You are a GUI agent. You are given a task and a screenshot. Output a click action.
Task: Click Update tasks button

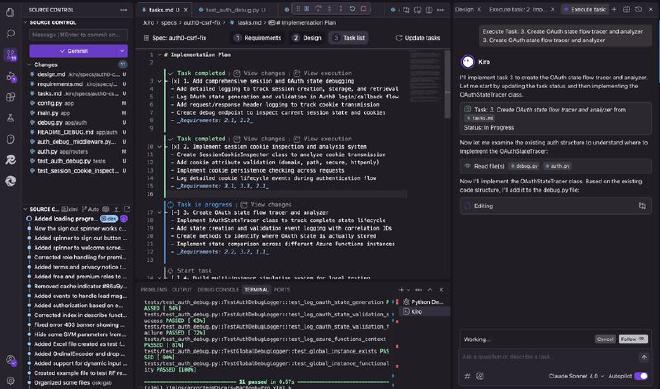click(x=418, y=38)
